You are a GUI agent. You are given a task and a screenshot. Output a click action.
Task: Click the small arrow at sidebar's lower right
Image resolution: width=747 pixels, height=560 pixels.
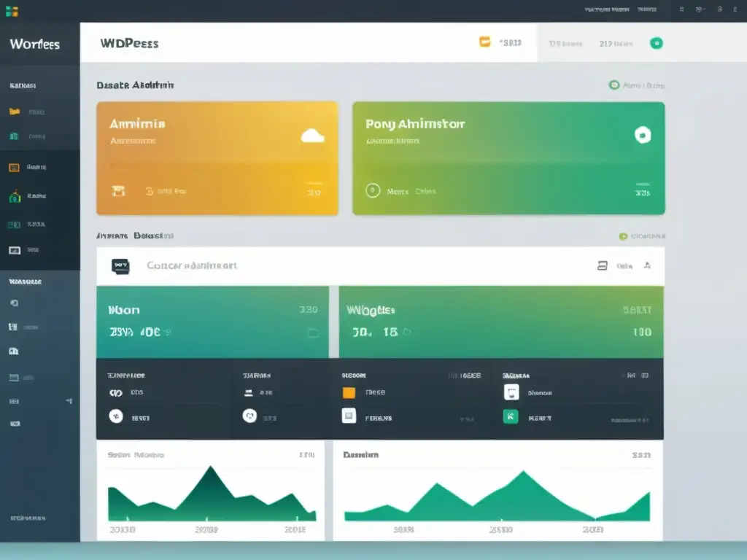[x=69, y=401]
